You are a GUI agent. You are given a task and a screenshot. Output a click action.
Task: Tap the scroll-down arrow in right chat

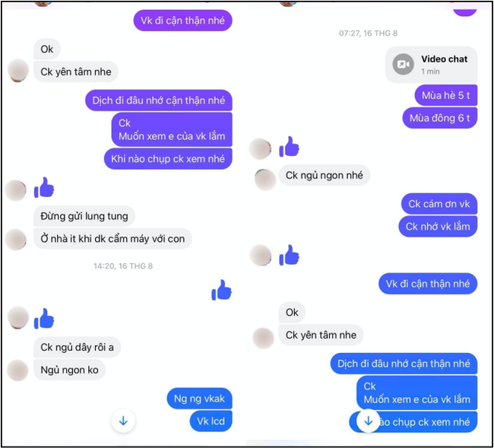(x=369, y=421)
